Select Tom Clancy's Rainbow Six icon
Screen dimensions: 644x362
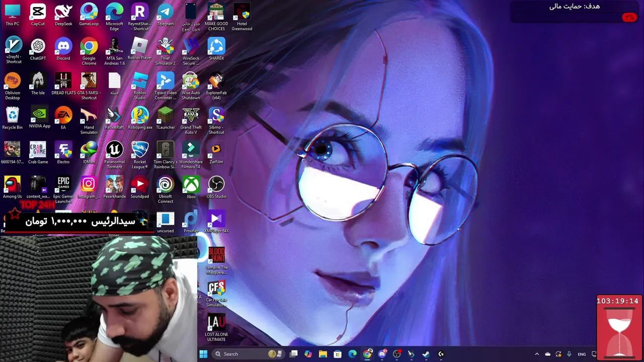[x=166, y=155]
